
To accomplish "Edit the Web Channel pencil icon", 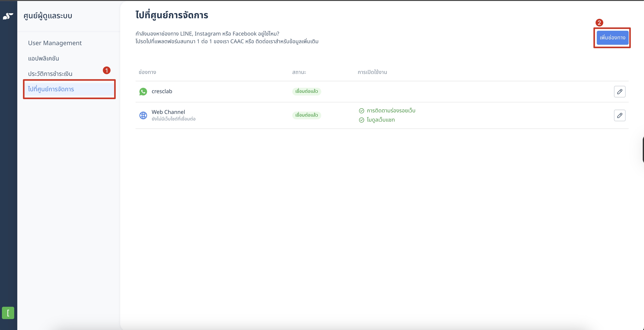I will pos(619,115).
